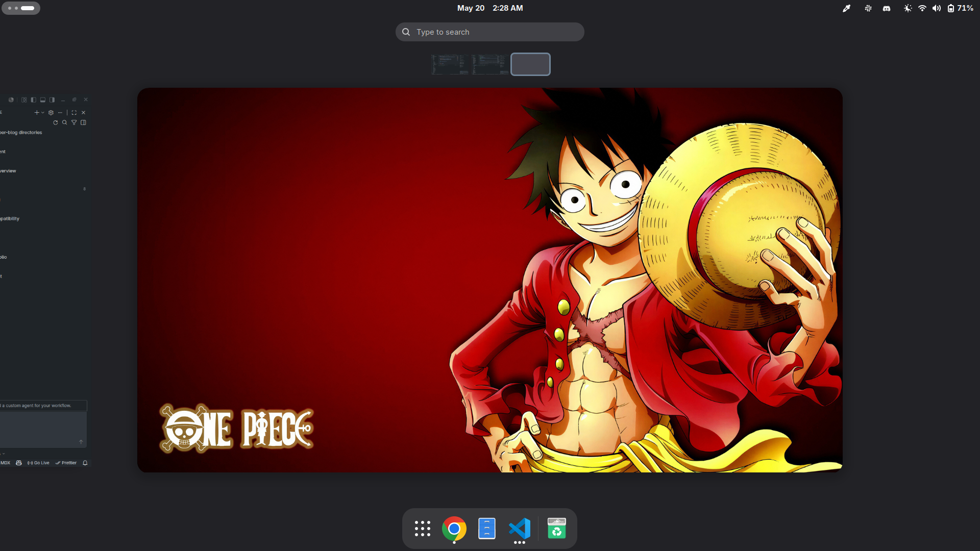Click search icon in VS Code chat panel

pos(64,122)
